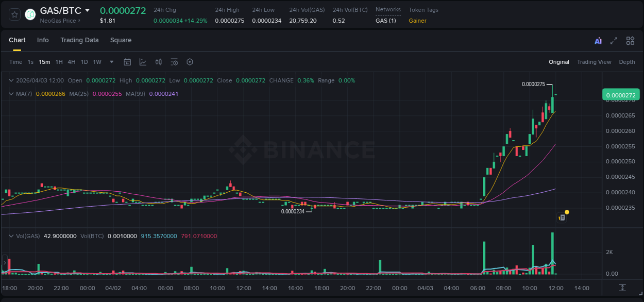Select the 1H timeframe

pos(58,62)
